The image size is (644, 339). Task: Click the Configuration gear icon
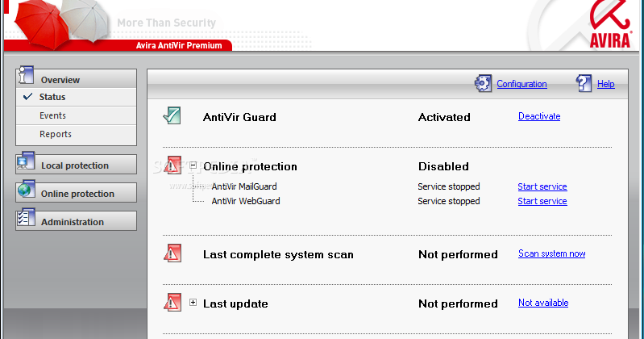pos(483,83)
